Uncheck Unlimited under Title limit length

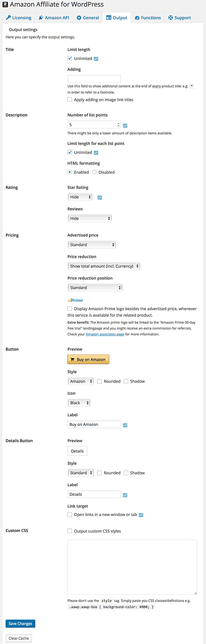(x=70, y=58)
